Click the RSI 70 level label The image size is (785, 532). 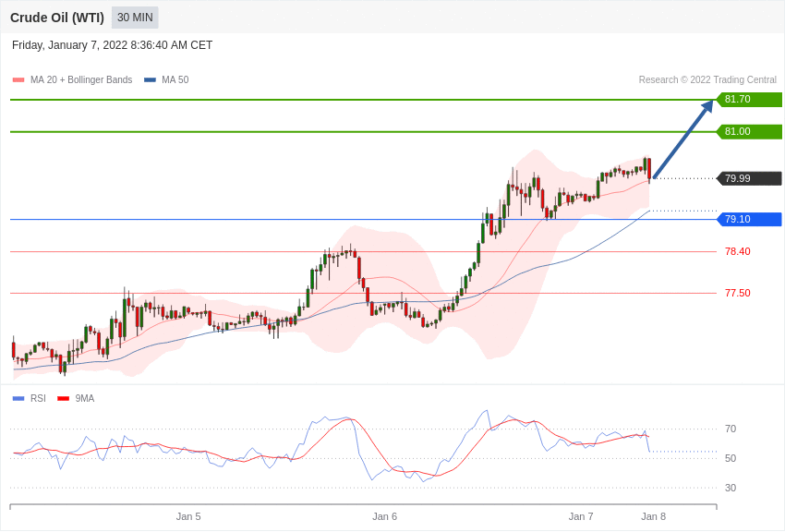point(731,429)
